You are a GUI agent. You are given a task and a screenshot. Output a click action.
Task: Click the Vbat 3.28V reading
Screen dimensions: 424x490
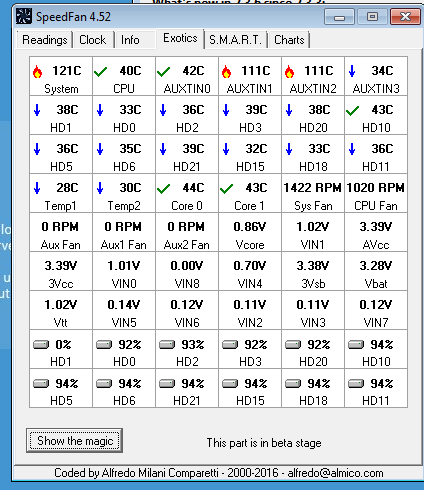376,271
